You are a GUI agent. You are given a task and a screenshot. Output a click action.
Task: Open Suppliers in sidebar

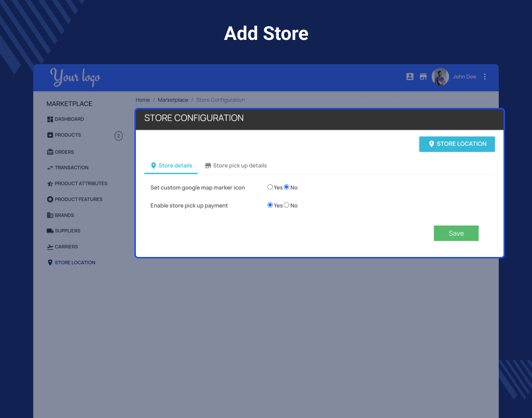click(x=67, y=231)
